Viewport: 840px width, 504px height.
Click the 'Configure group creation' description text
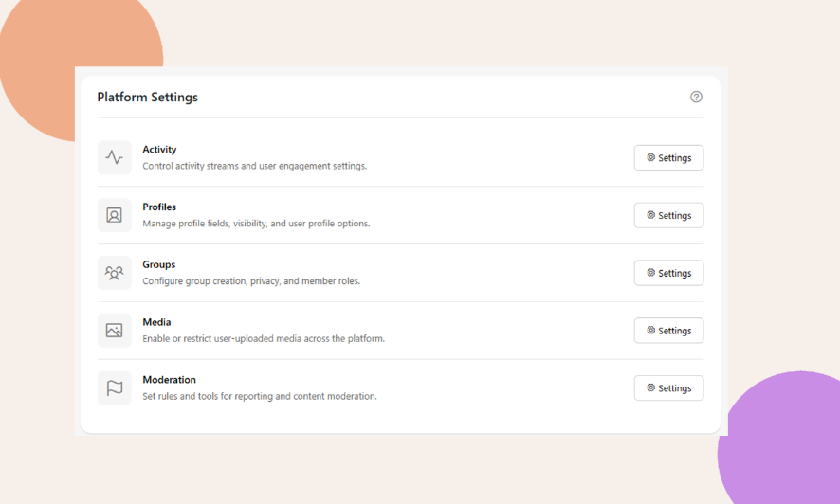(x=251, y=281)
